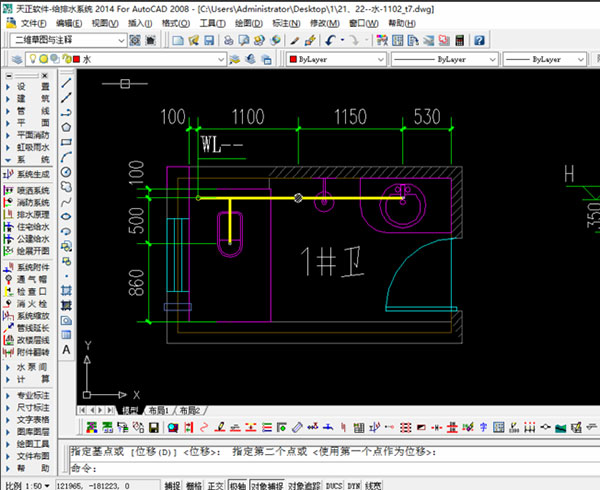Click the Save icon in toolbar

(x=207, y=40)
